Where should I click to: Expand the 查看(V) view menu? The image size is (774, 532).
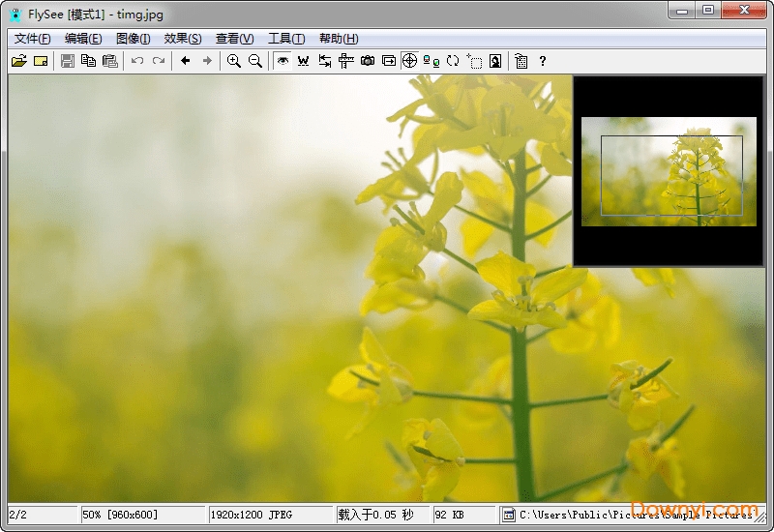[x=234, y=39]
